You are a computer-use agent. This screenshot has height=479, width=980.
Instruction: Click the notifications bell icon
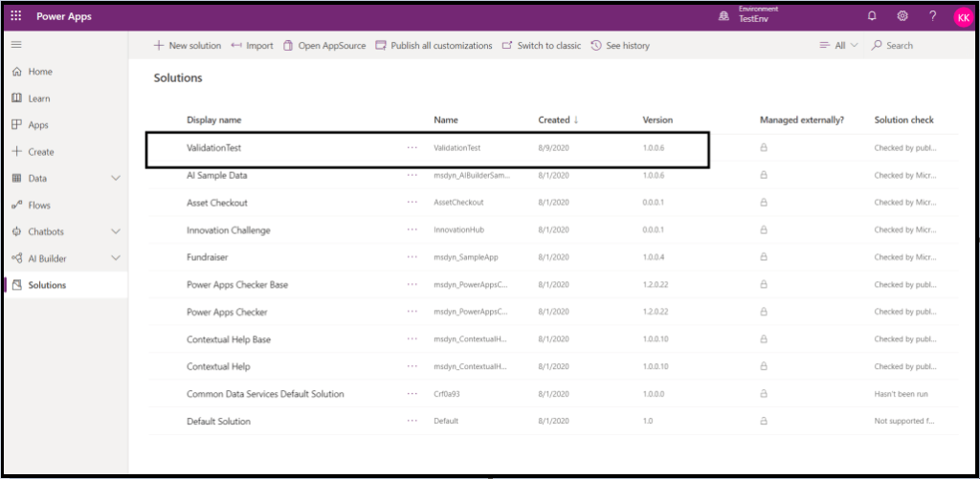coord(872,16)
